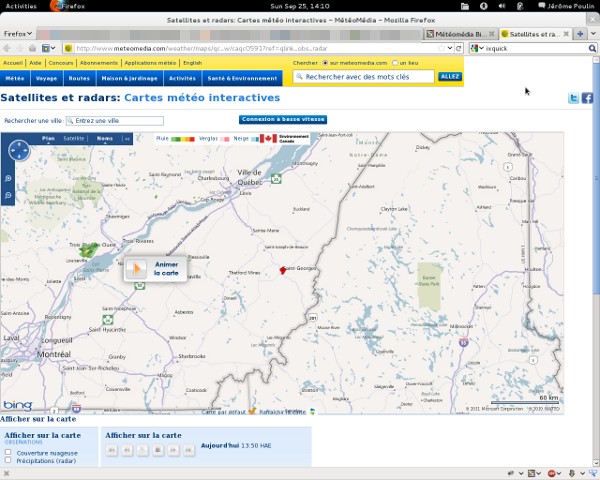Viewport: 600px width, 480px height.
Task: Open the Twitter share icon
Action: point(574,98)
